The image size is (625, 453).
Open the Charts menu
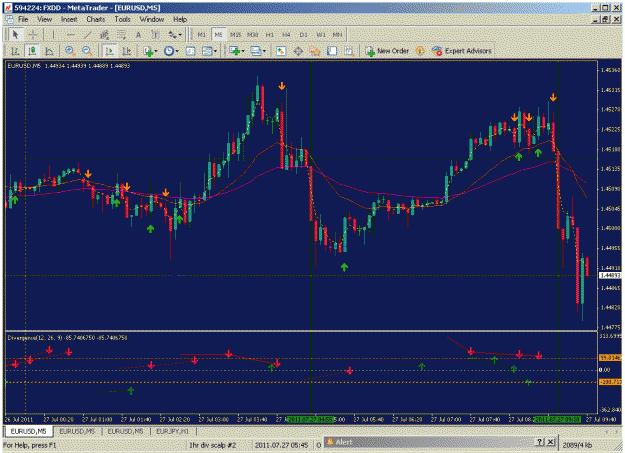pyautogui.click(x=96, y=19)
